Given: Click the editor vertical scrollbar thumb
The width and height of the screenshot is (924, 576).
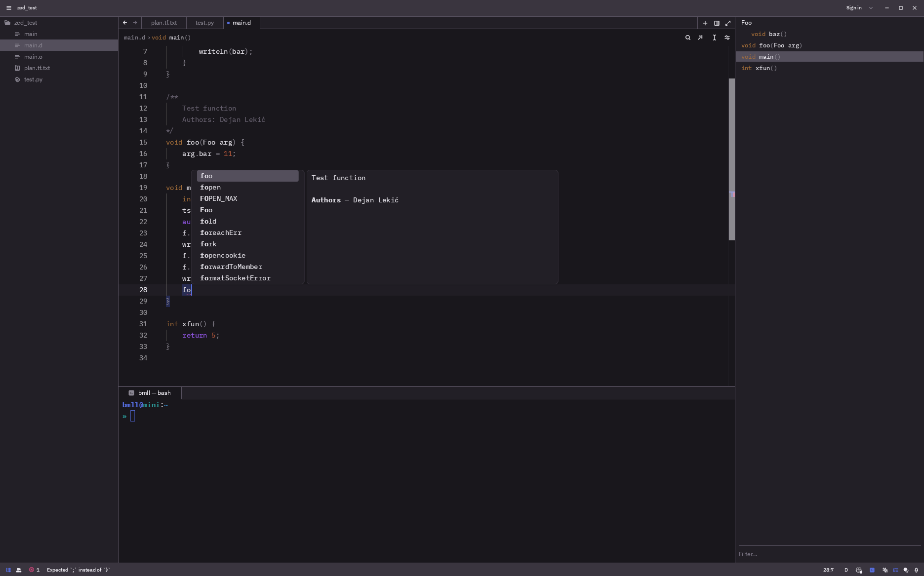Looking at the screenshot, I should point(732,159).
